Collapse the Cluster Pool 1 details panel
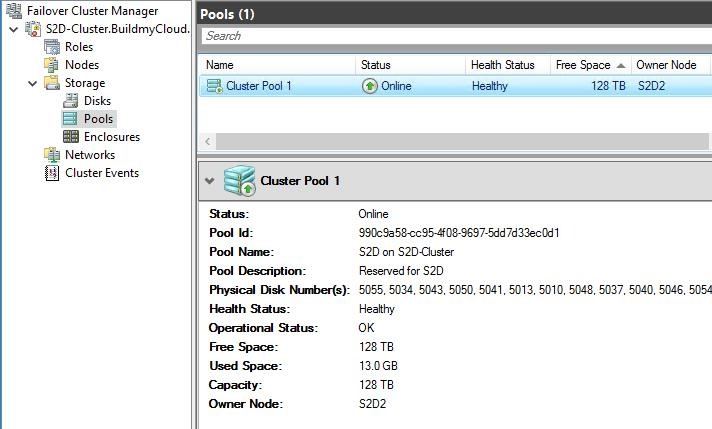The image size is (712, 429). [209, 181]
